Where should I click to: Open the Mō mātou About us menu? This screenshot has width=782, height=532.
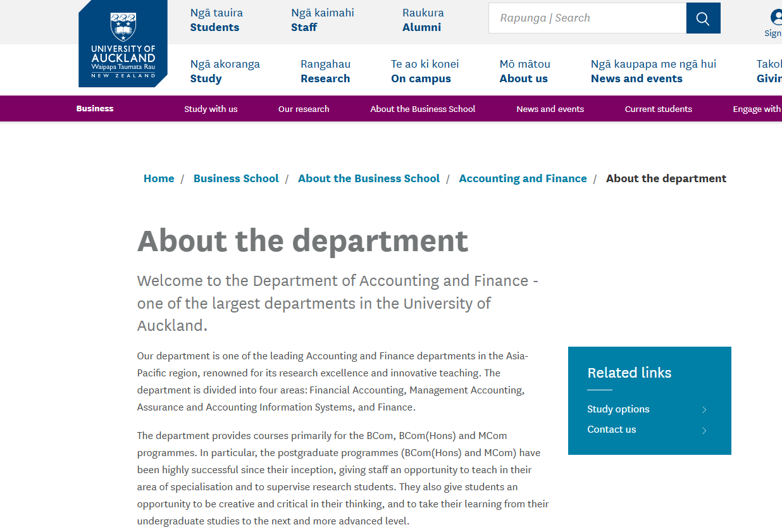(x=524, y=71)
